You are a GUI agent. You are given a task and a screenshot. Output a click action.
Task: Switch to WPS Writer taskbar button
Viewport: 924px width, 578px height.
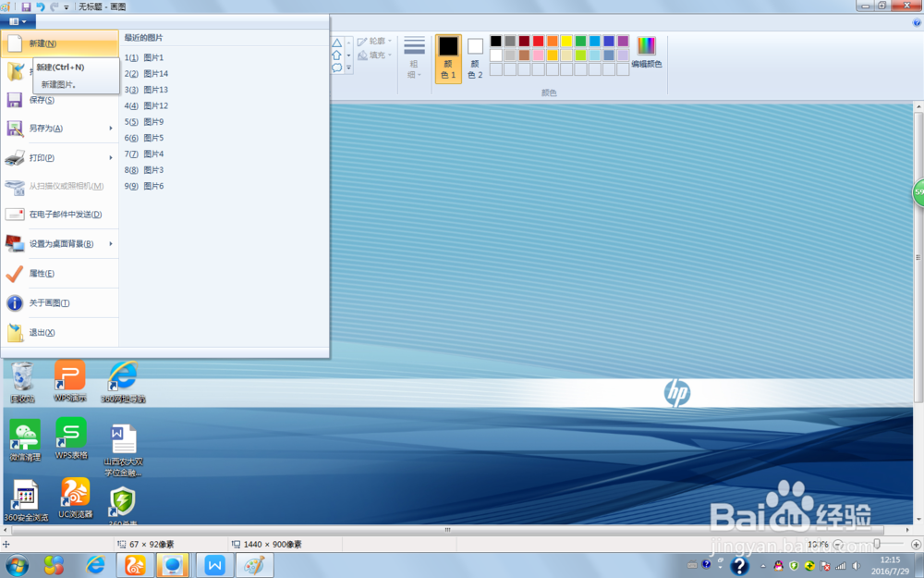pyautogui.click(x=214, y=566)
